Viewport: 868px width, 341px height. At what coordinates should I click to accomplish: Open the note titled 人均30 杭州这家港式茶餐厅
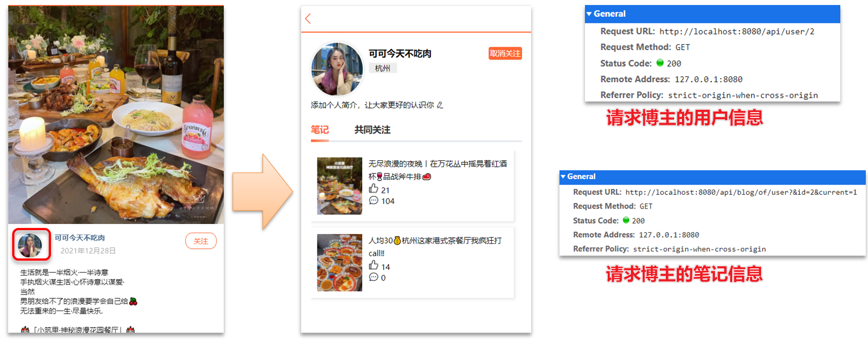pyautogui.click(x=435, y=247)
